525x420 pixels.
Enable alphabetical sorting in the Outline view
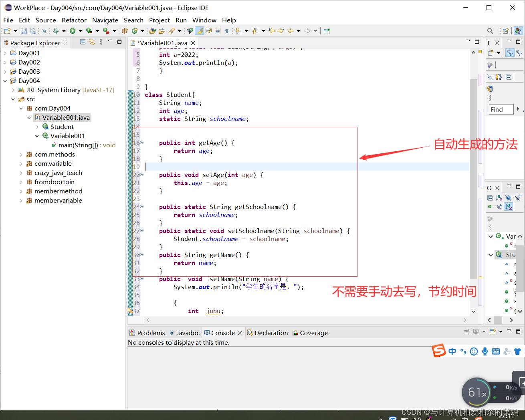[499, 198]
